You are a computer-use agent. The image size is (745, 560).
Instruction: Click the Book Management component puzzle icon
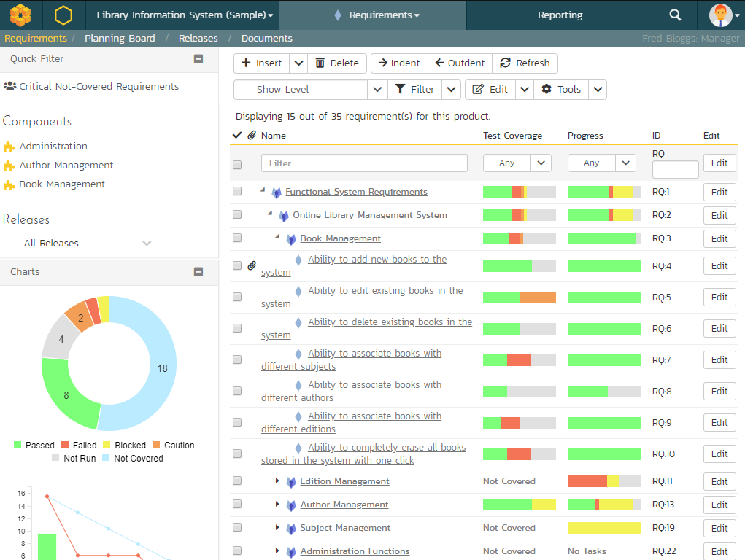(x=9, y=184)
